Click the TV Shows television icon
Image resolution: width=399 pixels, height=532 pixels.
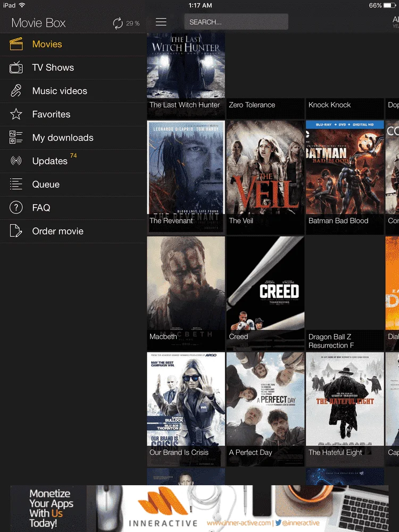[x=16, y=68]
